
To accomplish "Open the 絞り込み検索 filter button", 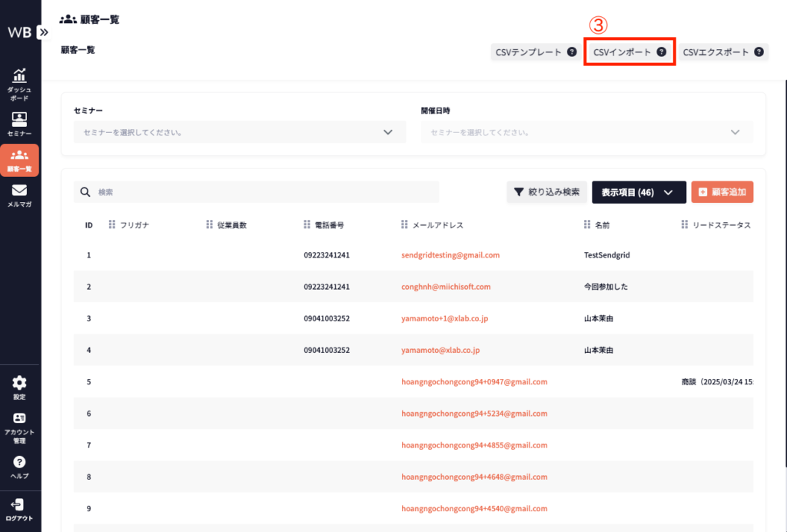I will coord(546,192).
